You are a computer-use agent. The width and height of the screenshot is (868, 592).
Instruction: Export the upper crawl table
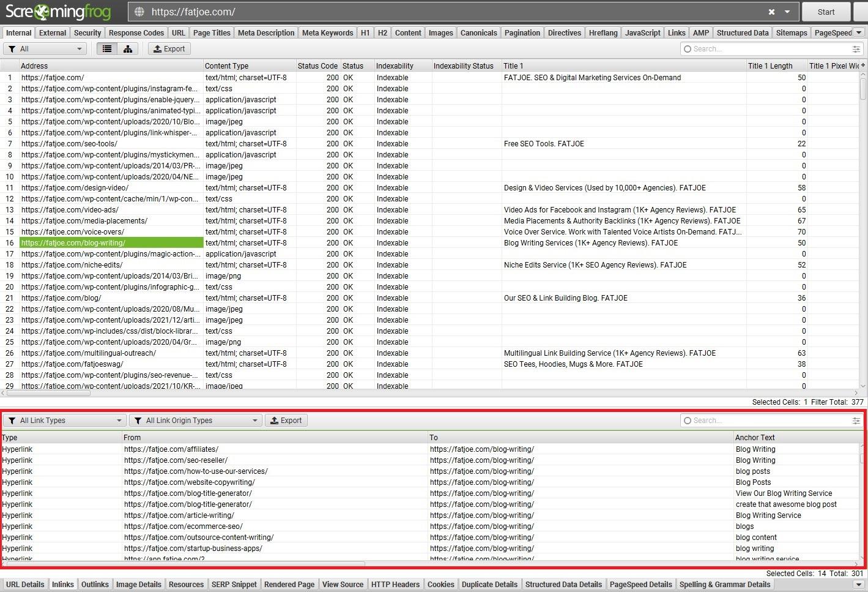click(169, 49)
